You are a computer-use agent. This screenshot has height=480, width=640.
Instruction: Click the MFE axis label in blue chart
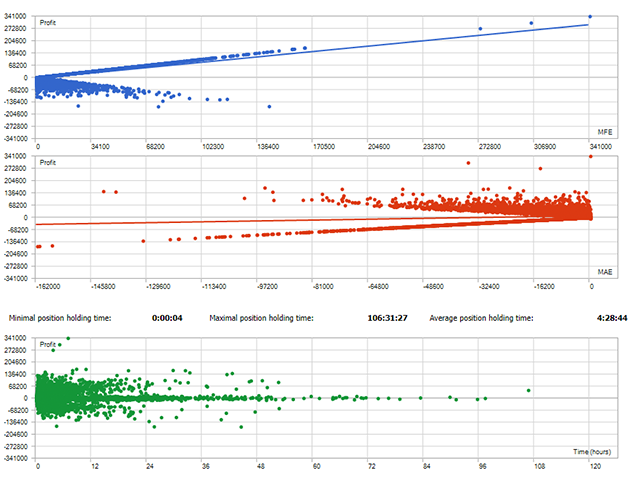pyautogui.click(x=605, y=132)
